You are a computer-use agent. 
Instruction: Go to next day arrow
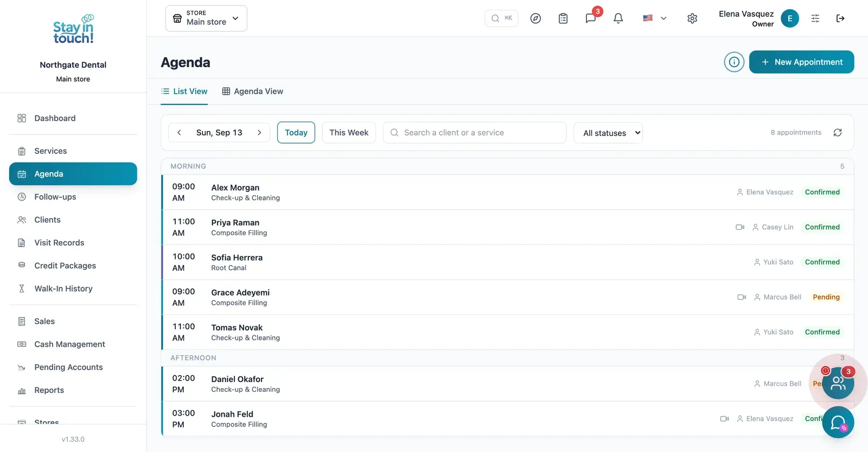259,133
